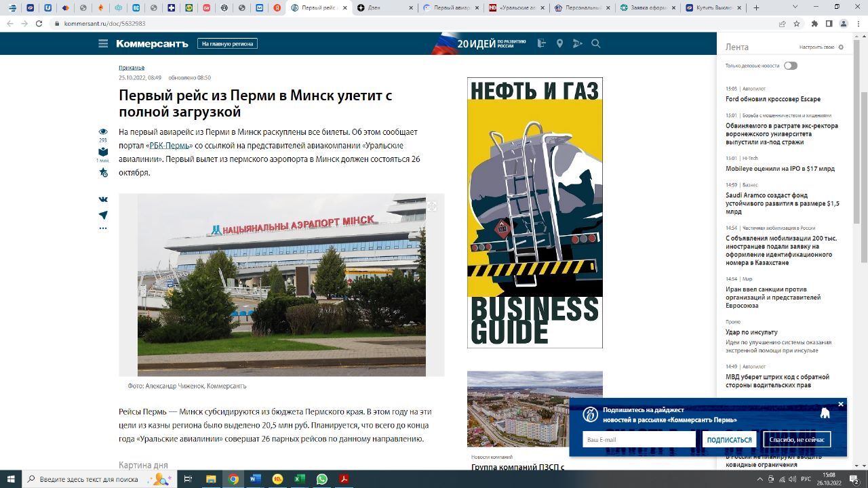Open news 'Ford обновил кроссовер Escape'
Screen dimensions: 868x488
tap(773, 99)
